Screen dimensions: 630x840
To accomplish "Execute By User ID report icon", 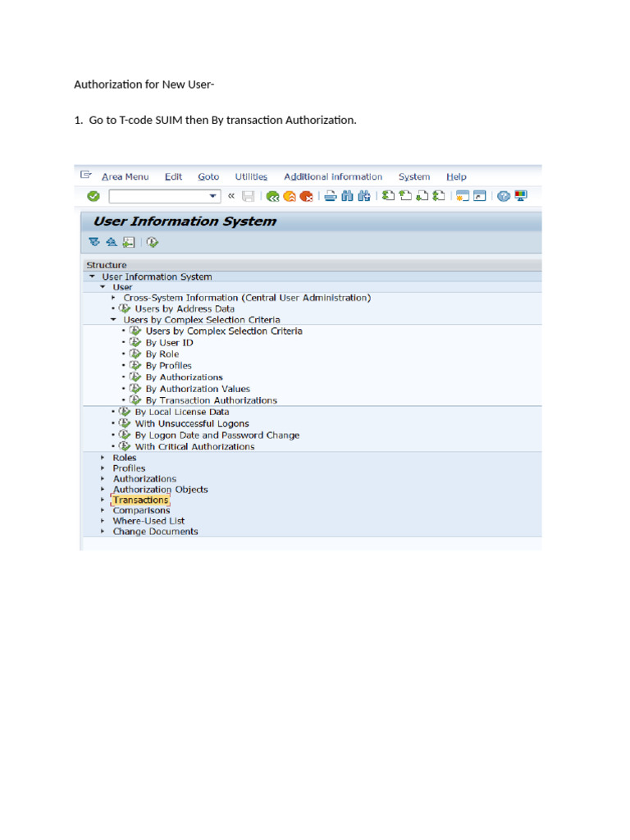I will click(135, 342).
